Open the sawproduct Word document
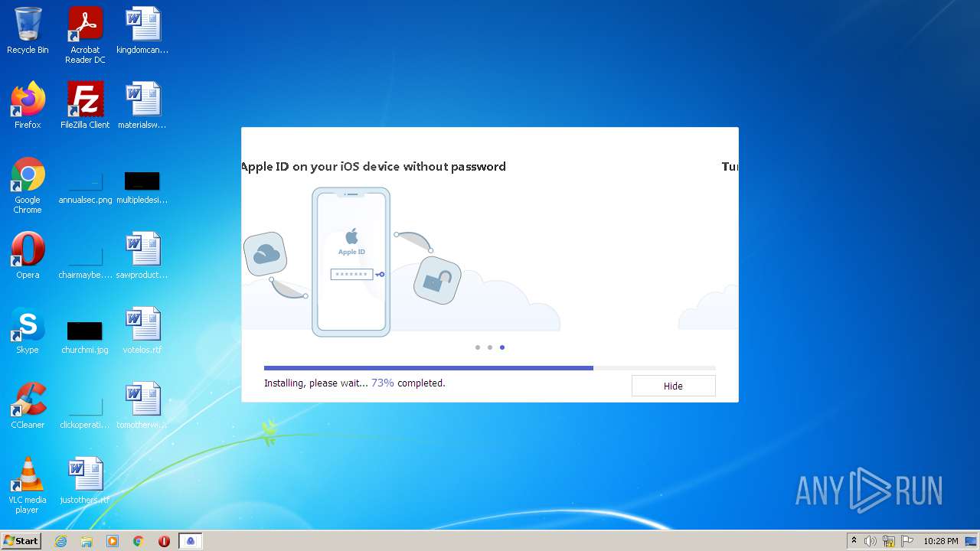Image resolution: width=980 pixels, height=551 pixels. 142,256
